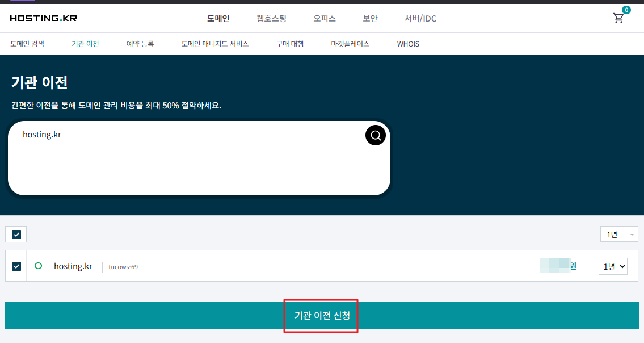The height and width of the screenshot is (343, 644).
Task: Open the top 1년 period dropdown
Action: [x=619, y=234]
